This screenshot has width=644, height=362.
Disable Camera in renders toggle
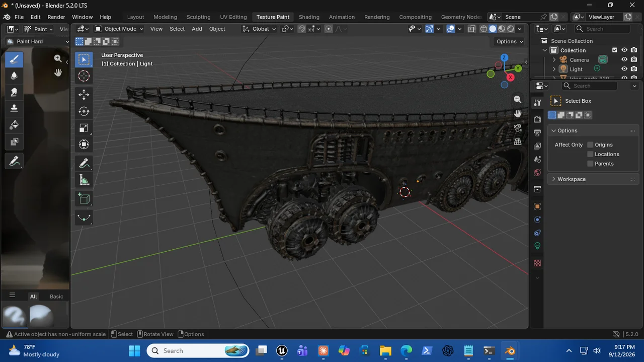tap(634, 59)
